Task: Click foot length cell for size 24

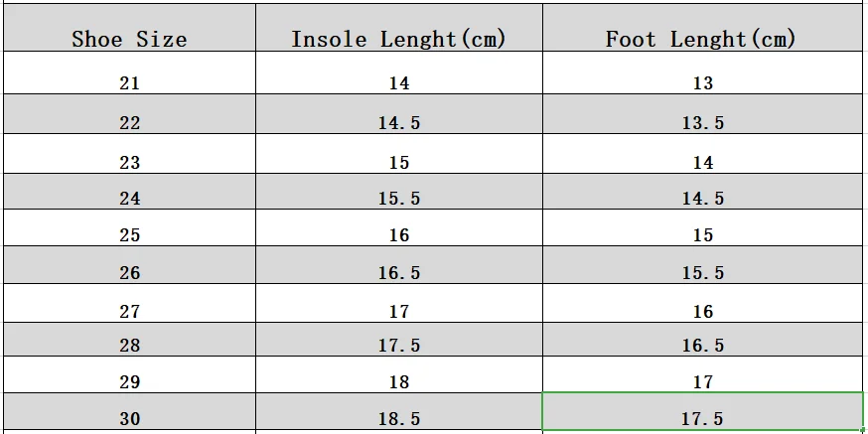Action: click(702, 199)
